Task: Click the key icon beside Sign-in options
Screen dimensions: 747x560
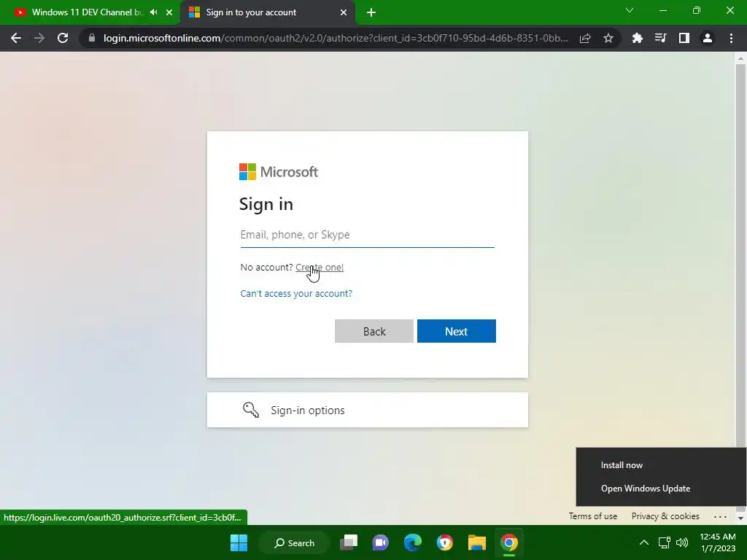Action: pyautogui.click(x=251, y=410)
